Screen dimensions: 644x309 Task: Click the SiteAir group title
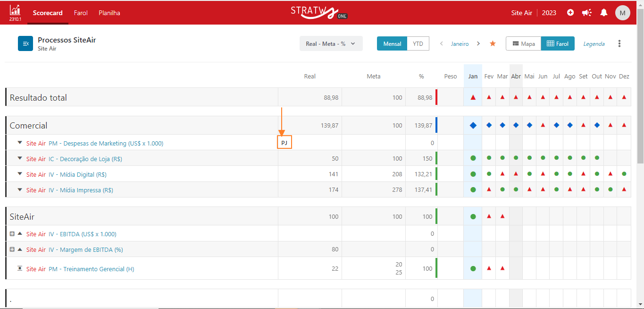(22, 217)
